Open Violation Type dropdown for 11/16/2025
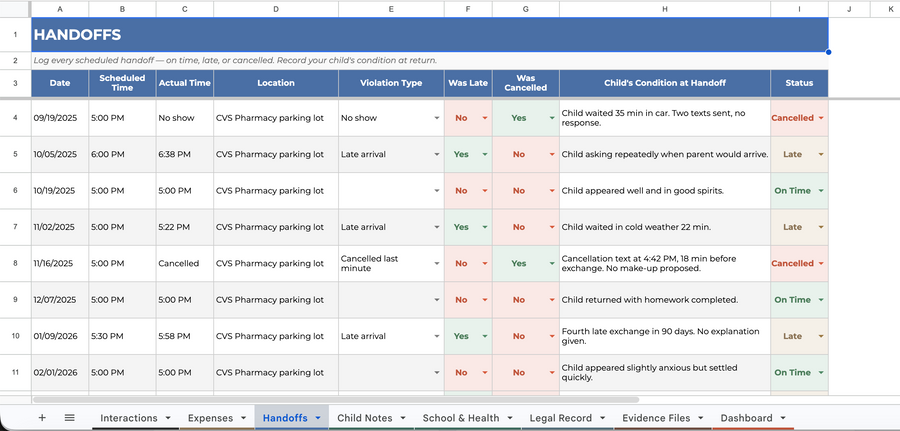Screen dimensions: 900x431 (x=437, y=263)
